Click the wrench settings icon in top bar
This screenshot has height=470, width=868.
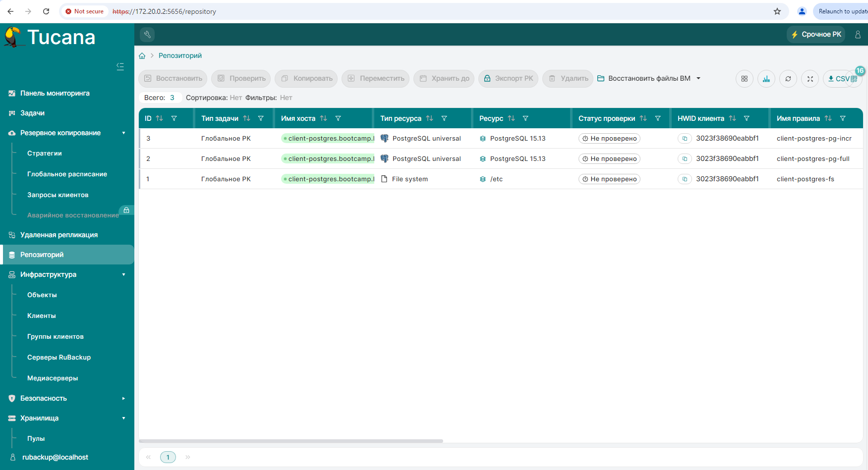(x=147, y=34)
